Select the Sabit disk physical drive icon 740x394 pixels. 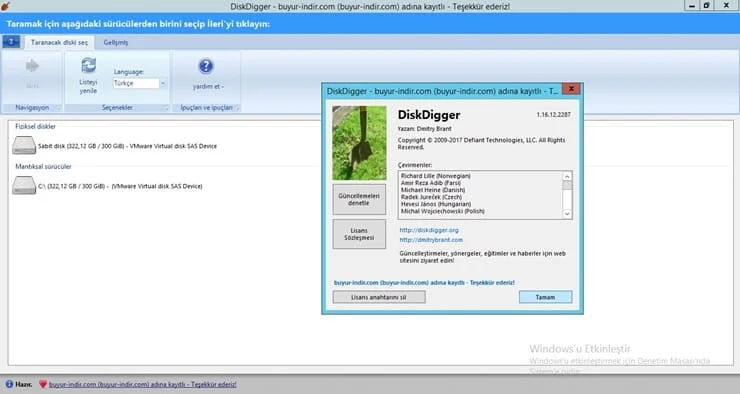click(x=24, y=145)
